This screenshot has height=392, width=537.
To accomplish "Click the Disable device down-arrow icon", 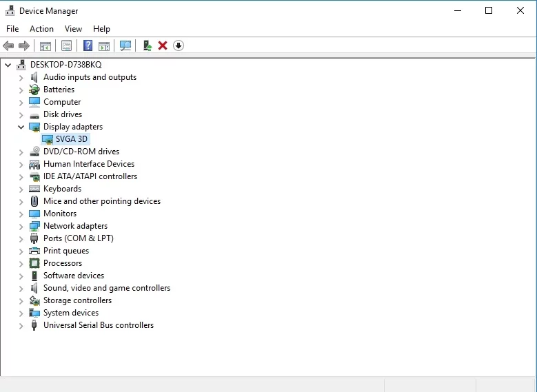I will [179, 45].
